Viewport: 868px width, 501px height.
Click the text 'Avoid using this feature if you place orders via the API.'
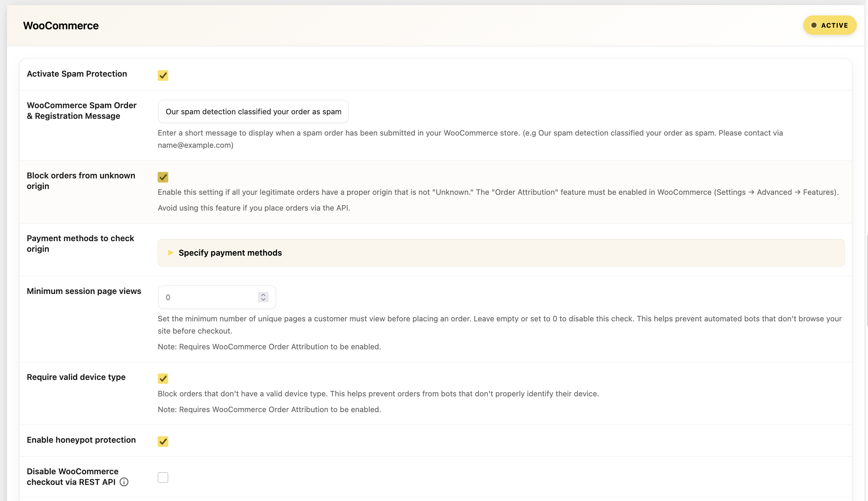pyautogui.click(x=254, y=208)
